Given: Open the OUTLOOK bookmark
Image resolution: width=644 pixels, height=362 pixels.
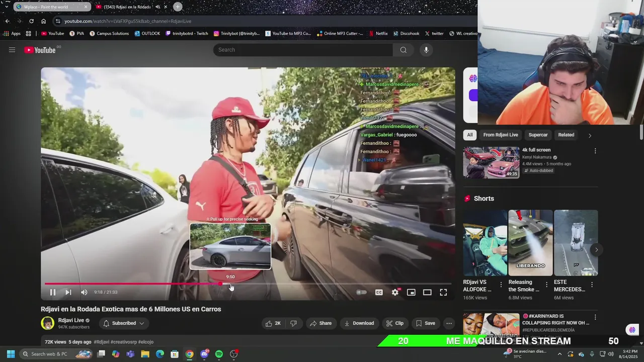Looking at the screenshot, I should tap(147, 34).
